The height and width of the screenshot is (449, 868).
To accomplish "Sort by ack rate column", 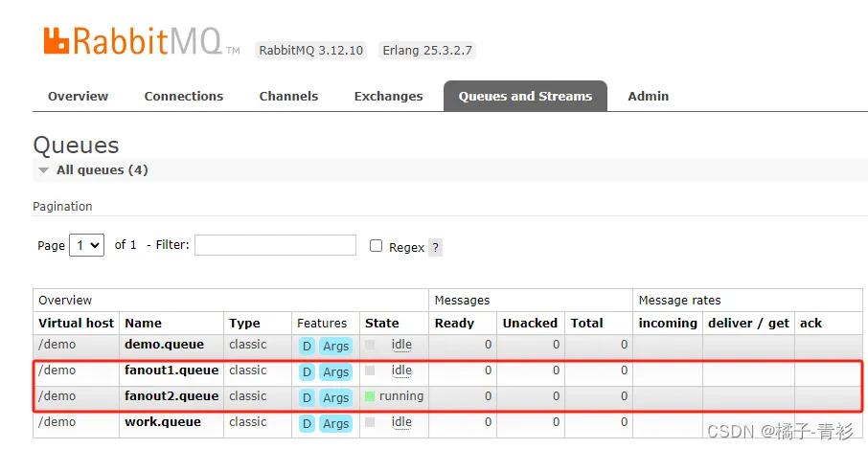I will (x=811, y=323).
